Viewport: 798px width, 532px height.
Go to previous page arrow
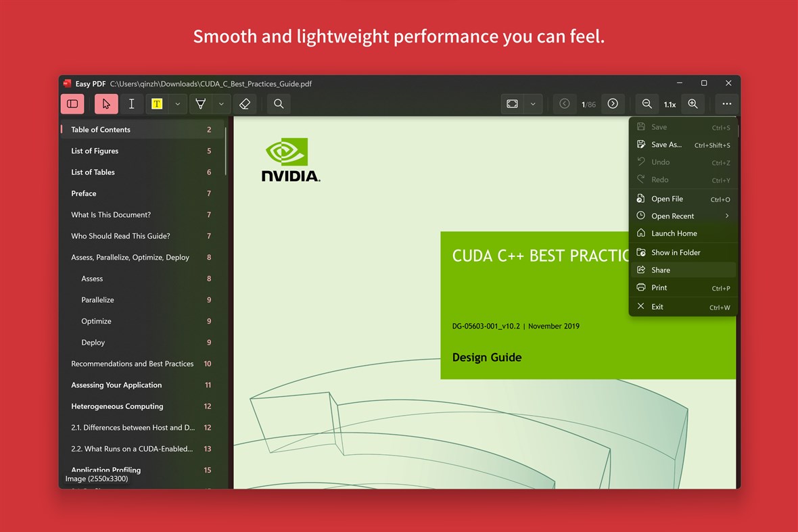pyautogui.click(x=565, y=103)
